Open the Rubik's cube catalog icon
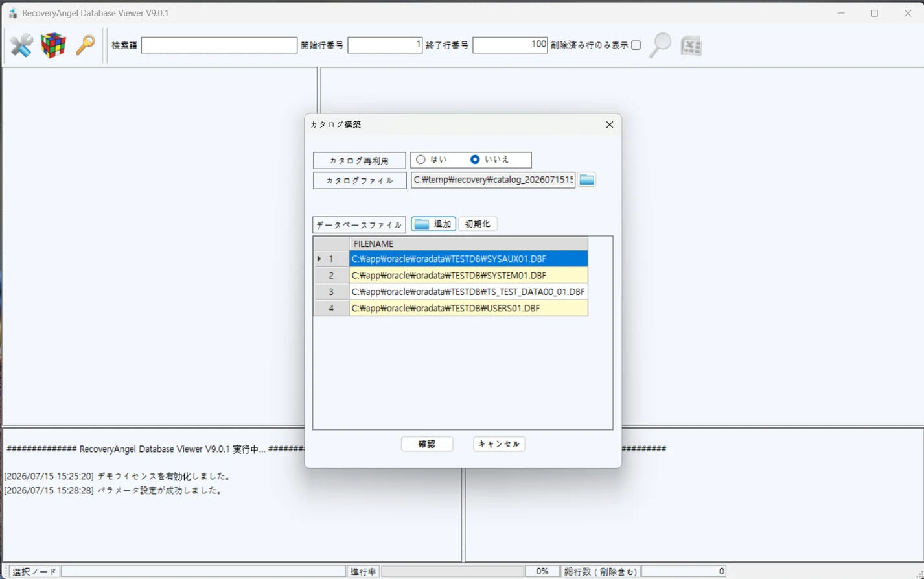This screenshot has height=579, width=924. coord(53,45)
